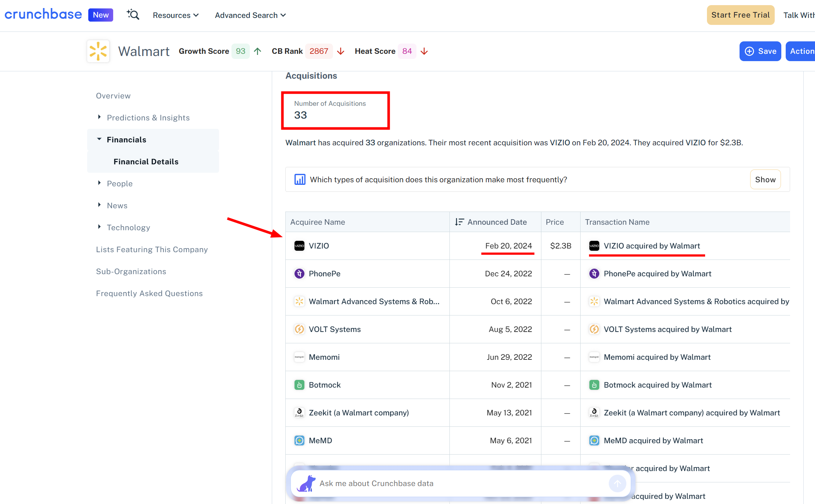This screenshot has height=504, width=815.
Task: Click the bar chart insights icon
Action: click(300, 180)
